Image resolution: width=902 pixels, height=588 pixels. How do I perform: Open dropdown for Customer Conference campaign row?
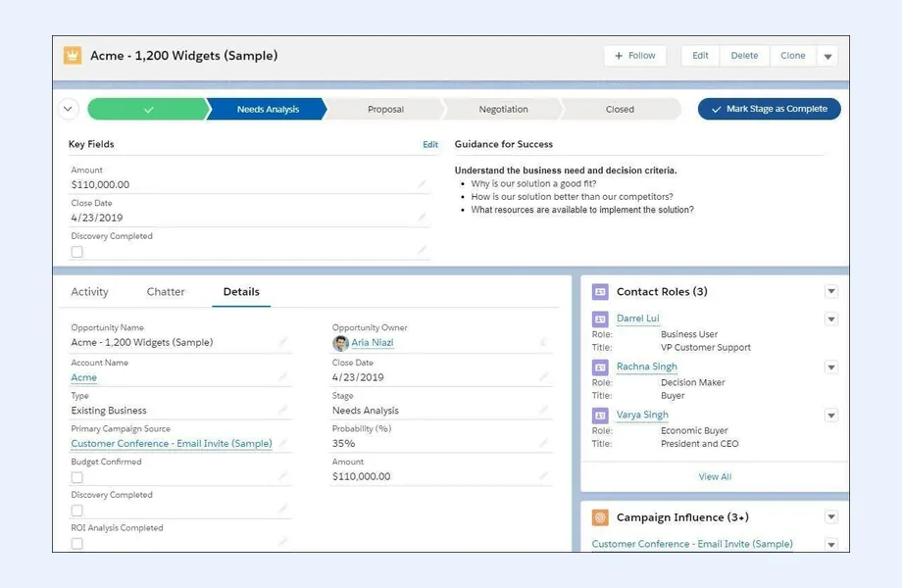(831, 544)
